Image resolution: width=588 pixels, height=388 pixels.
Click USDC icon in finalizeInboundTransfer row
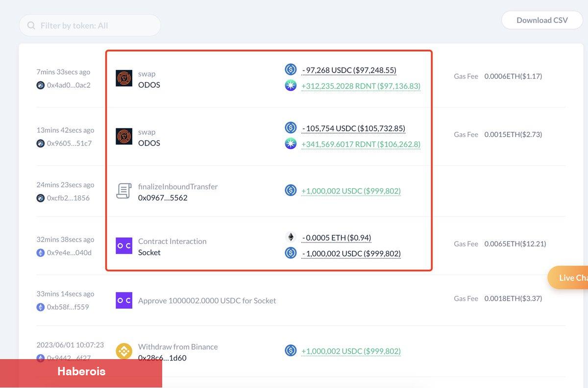pos(291,190)
